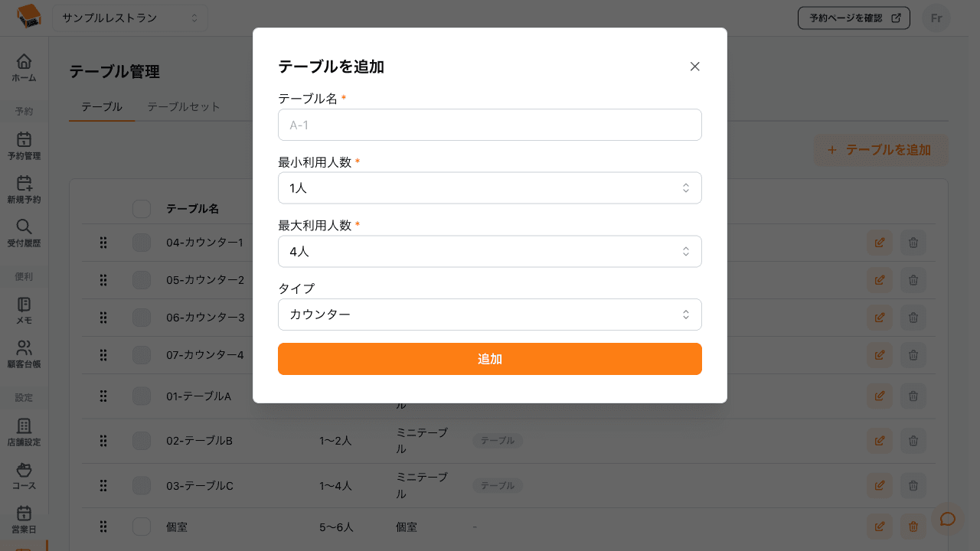The image size is (980, 551).
Task: Switch to the テーブルセット tab
Action: coord(183,107)
